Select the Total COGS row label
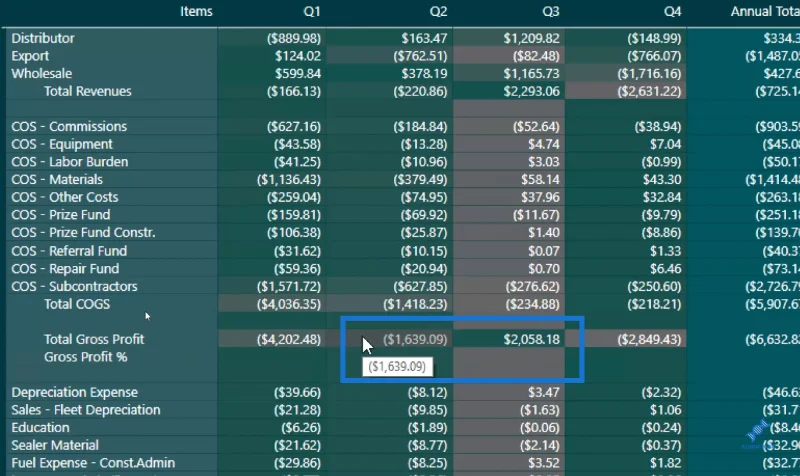 77,304
